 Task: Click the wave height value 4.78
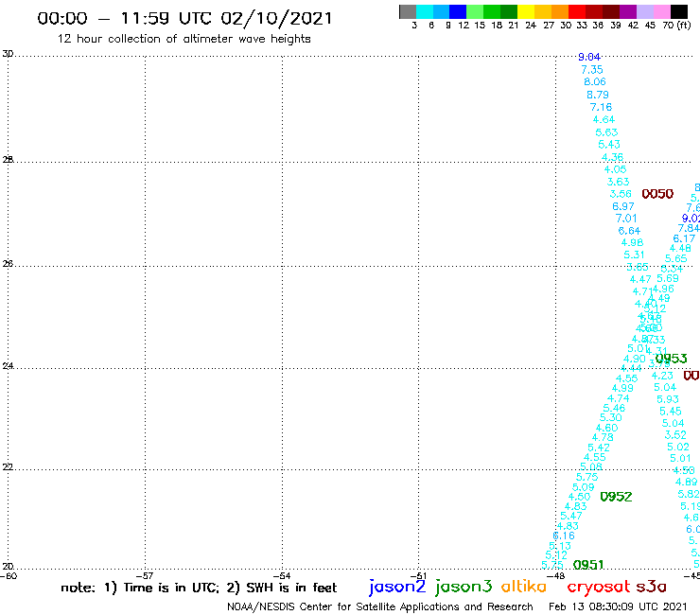coord(603,438)
